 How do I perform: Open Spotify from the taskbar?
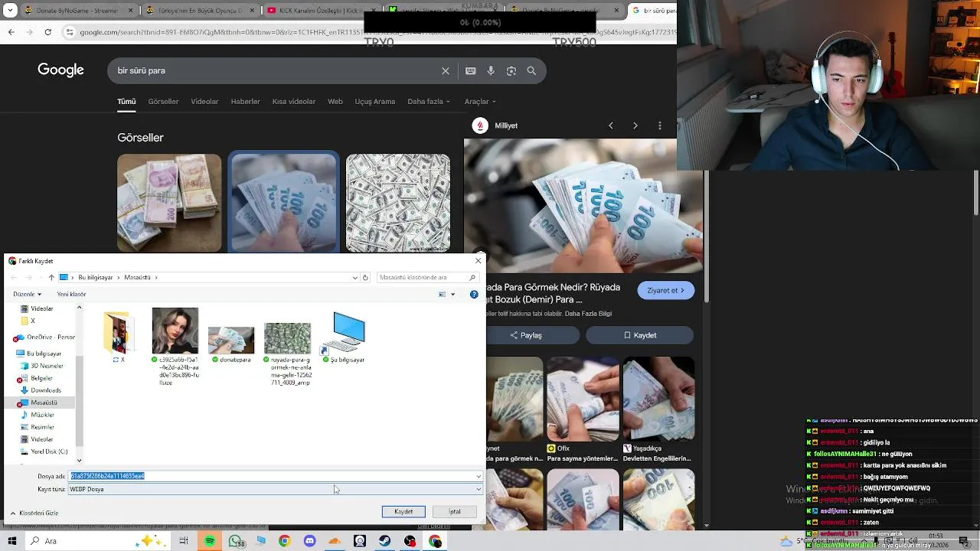coord(210,541)
